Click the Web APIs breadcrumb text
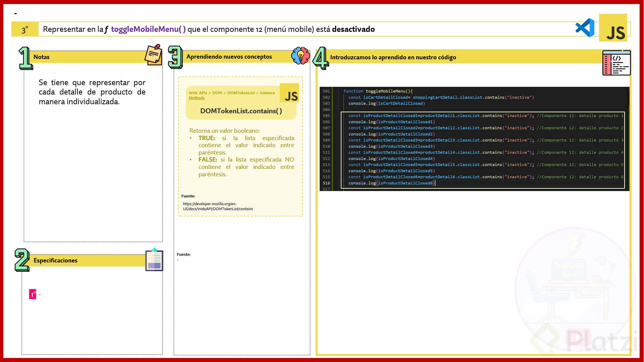 198,93
